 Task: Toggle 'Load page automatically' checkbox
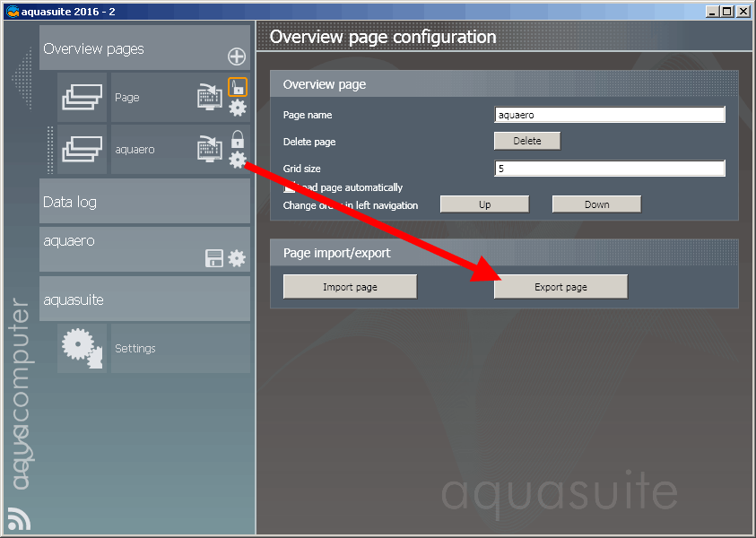pyautogui.click(x=290, y=187)
